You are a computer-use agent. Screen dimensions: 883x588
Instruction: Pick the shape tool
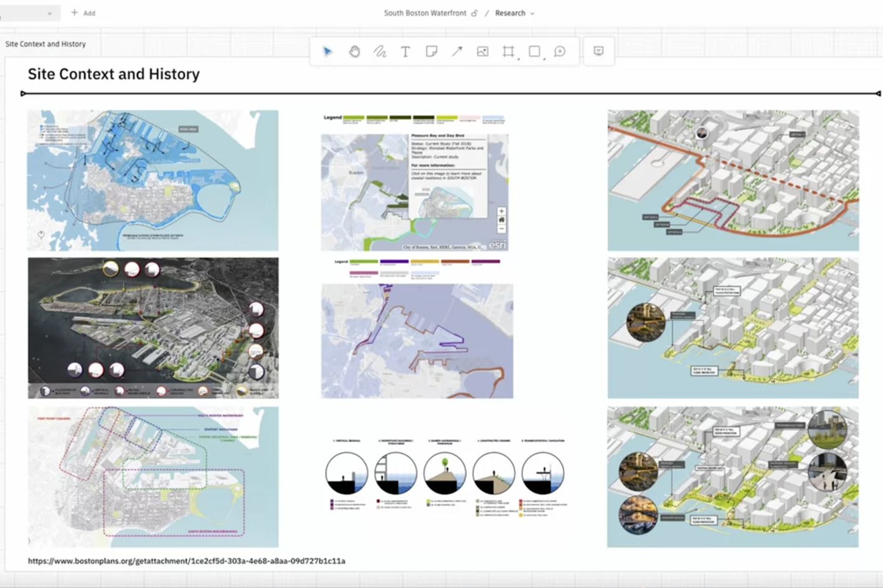[534, 51]
